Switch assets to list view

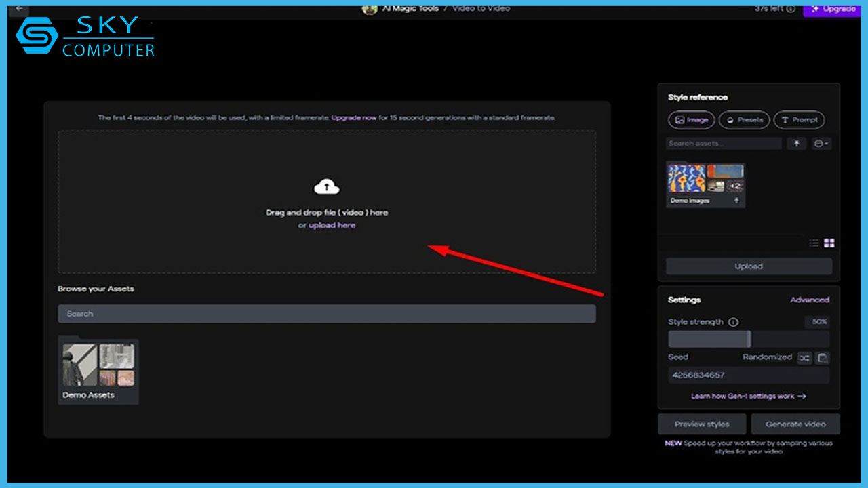pyautogui.click(x=814, y=243)
